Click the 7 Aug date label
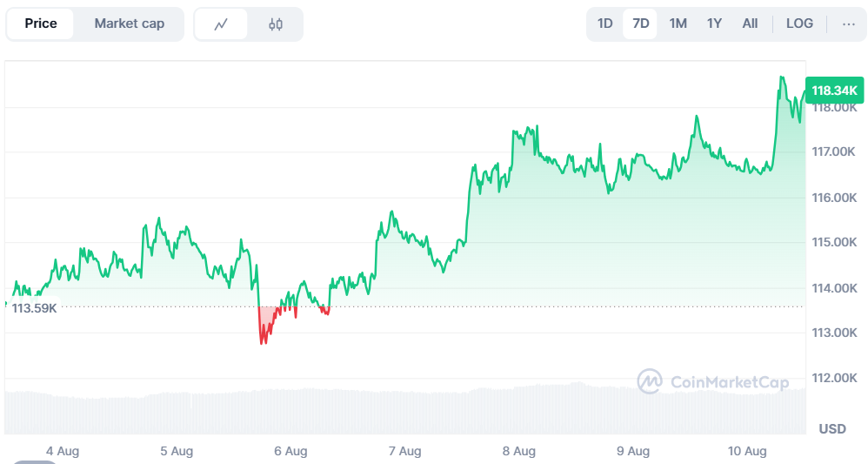 pyautogui.click(x=405, y=451)
